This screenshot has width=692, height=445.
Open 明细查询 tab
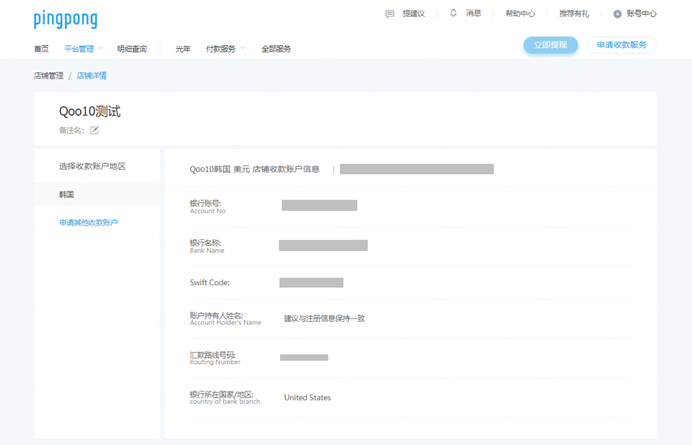(132, 49)
